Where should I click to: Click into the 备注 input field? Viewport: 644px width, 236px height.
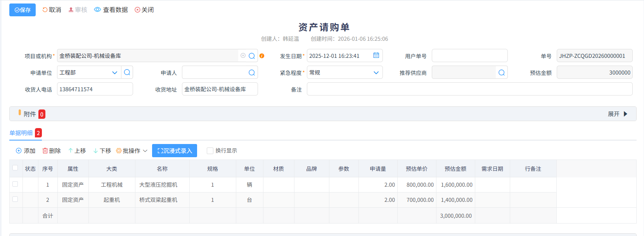pyautogui.click(x=469, y=89)
